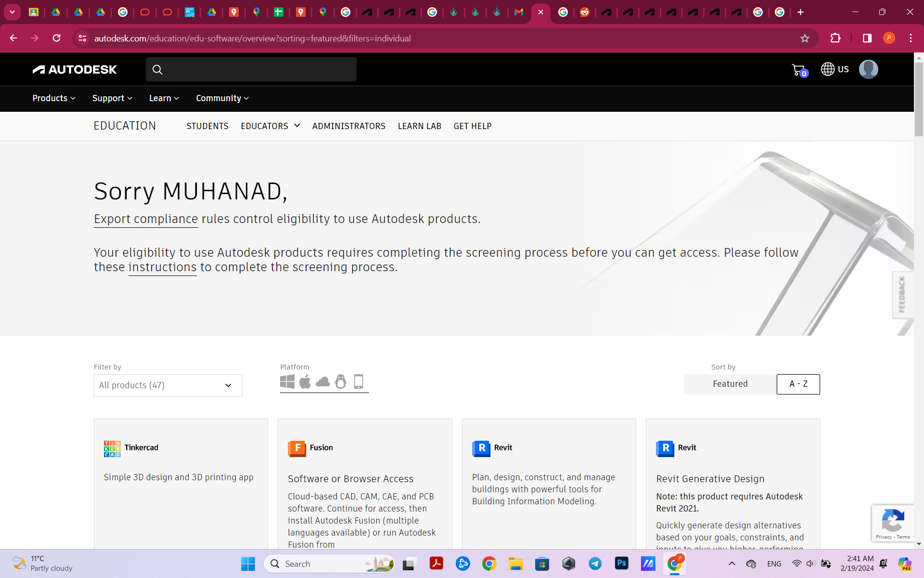Sort products A - Z

798,384
